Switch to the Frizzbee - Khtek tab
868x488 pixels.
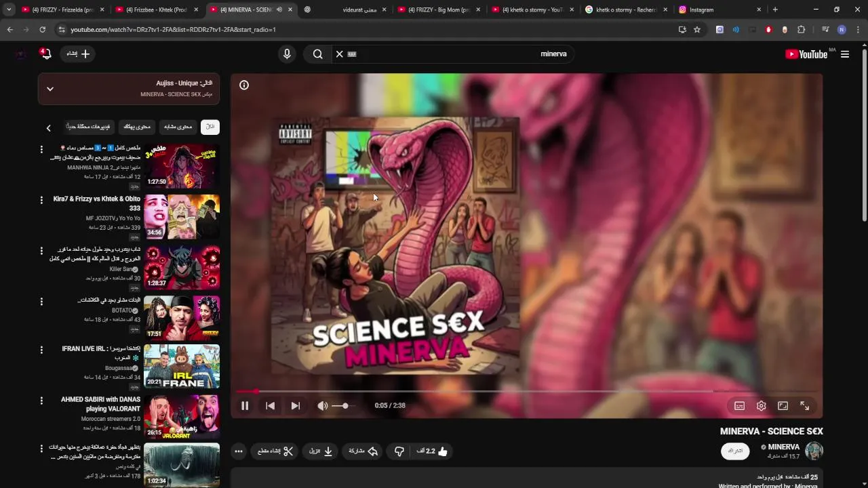(x=157, y=9)
